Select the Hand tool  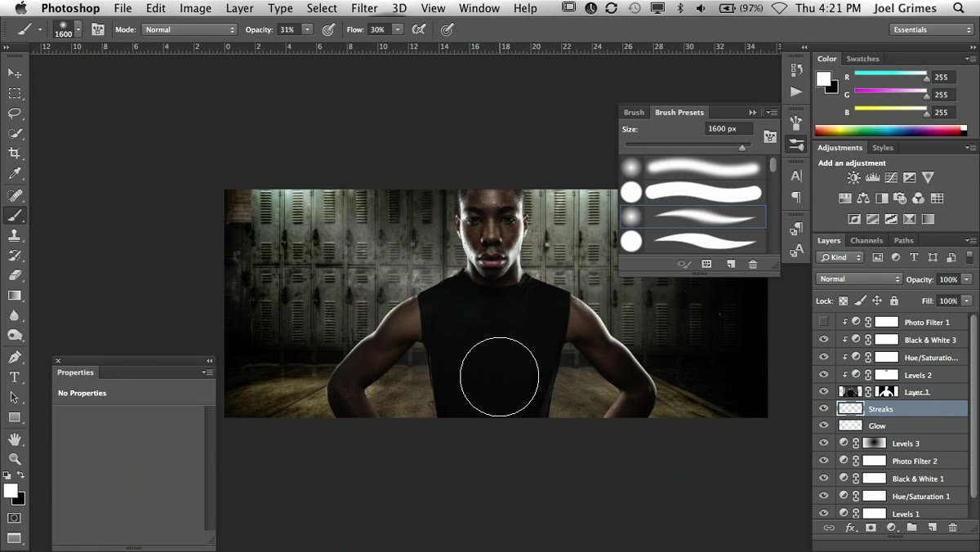pyautogui.click(x=15, y=439)
